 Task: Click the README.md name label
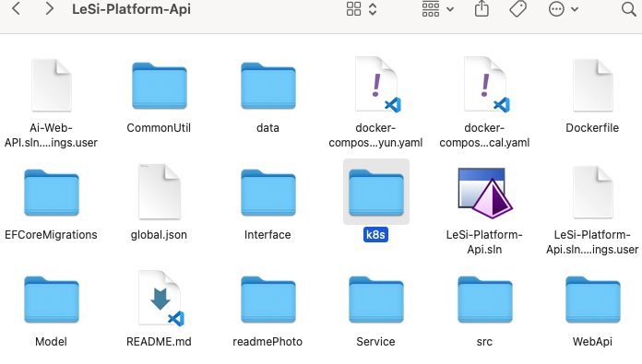click(159, 342)
